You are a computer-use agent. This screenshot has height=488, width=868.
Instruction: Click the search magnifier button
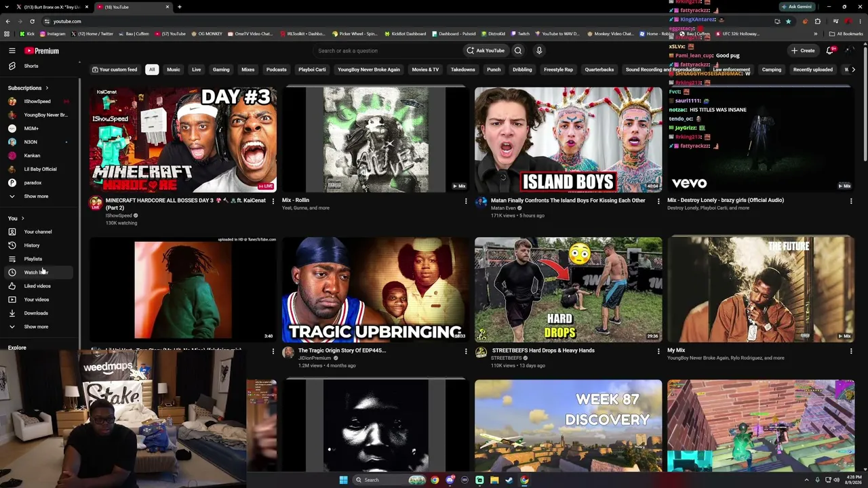pos(518,51)
